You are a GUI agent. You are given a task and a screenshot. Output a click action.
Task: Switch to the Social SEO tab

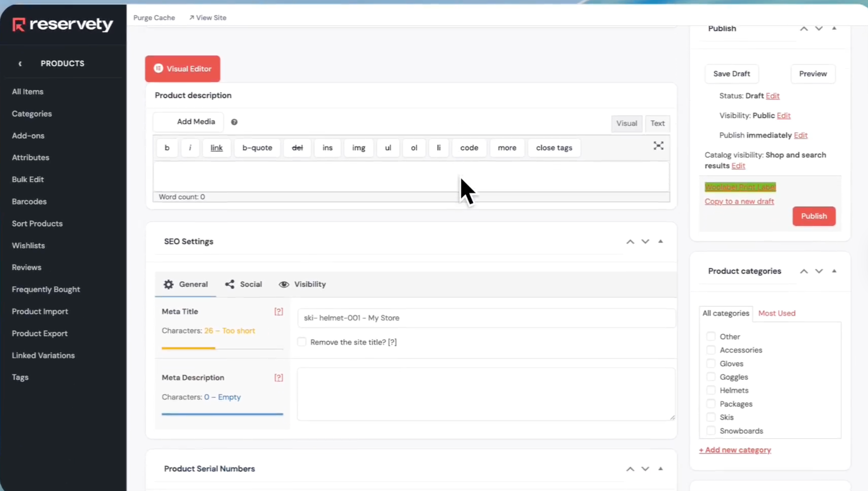pos(244,284)
